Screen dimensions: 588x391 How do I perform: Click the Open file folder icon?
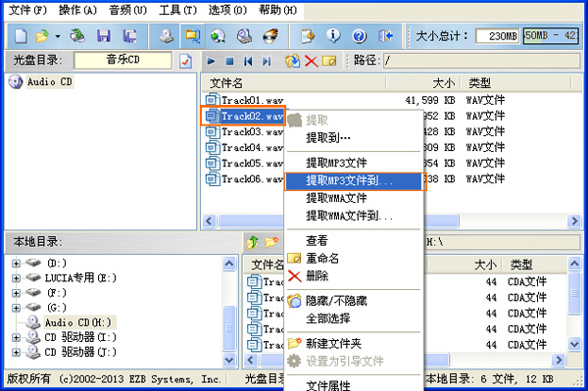coord(42,36)
